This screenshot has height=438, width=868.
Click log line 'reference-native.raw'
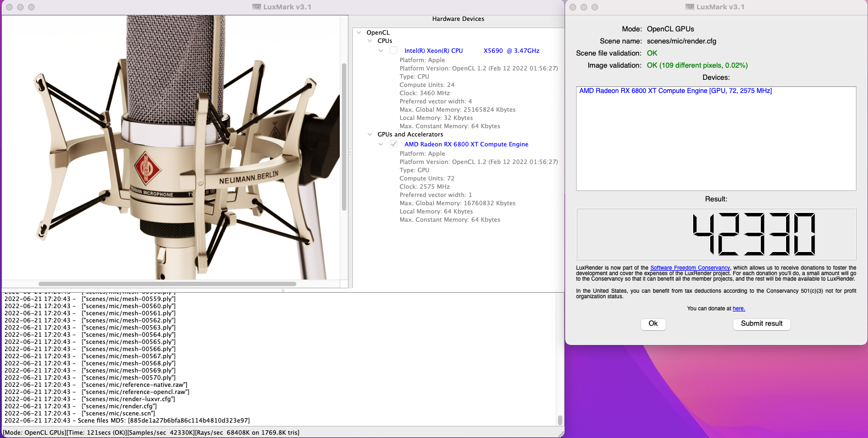(x=96, y=385)
